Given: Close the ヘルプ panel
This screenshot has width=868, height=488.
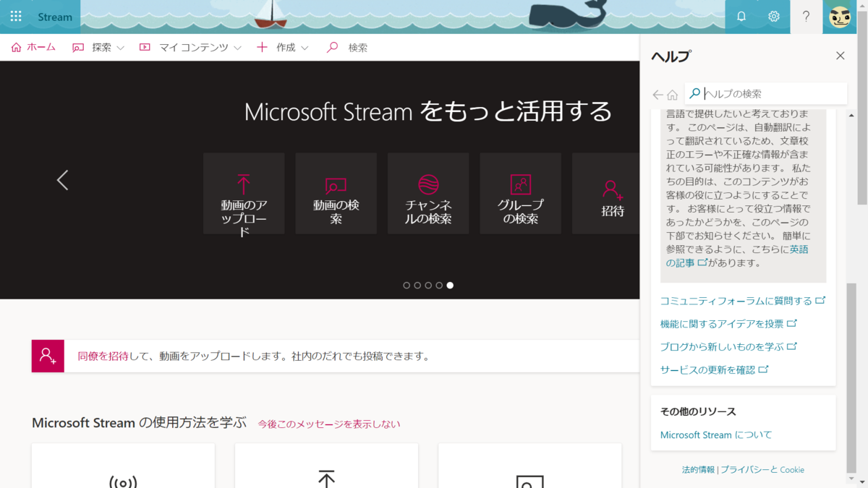Looking at the screenshot, I should [x=840, y=56].
